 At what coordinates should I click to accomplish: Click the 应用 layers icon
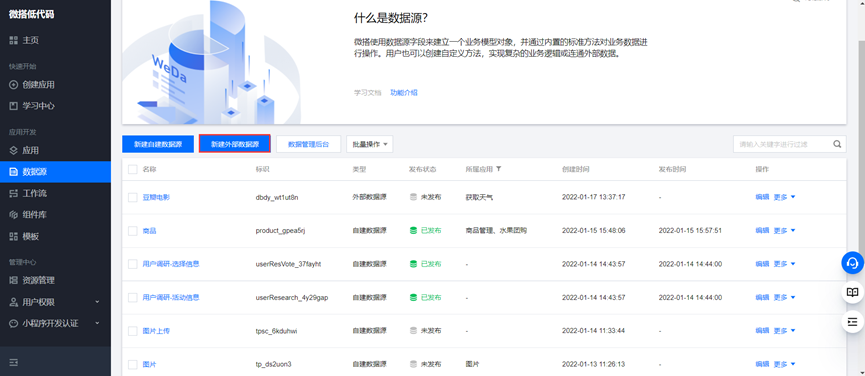(x=14, y=151)
